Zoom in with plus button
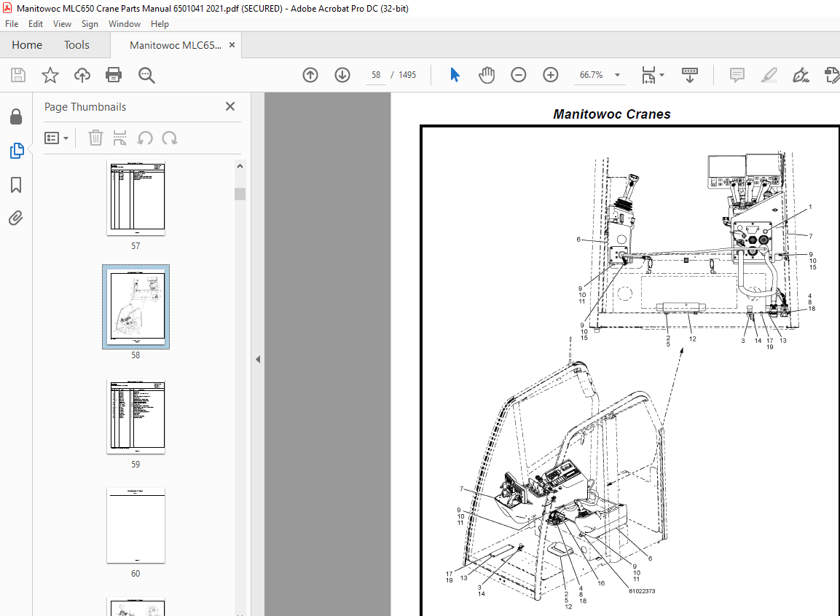The width and height of the screenshot is (840, 616). [x=551, y=75]
